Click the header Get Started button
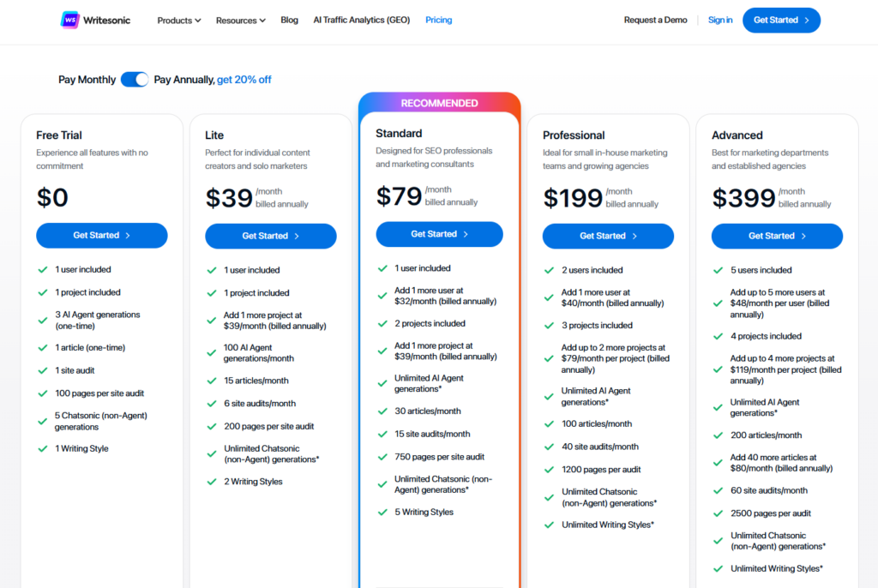 pyautogui.click(x=781, y=20)
